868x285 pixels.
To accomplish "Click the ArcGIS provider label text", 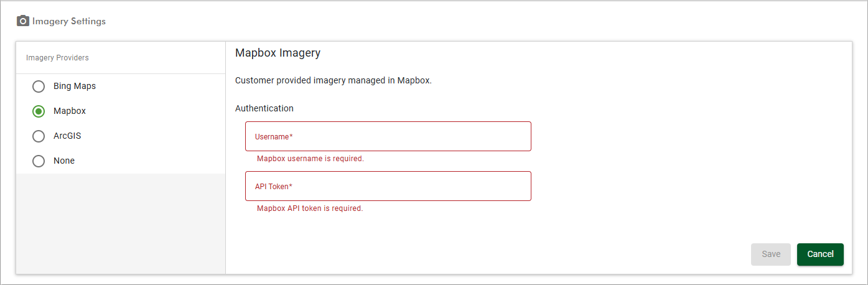I will click(67, 136).
